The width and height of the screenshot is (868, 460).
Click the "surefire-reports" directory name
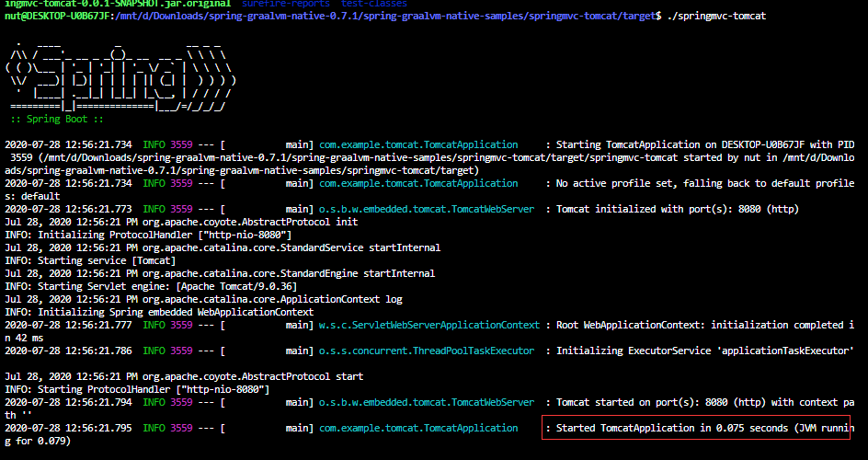click(x=286, y=4)
